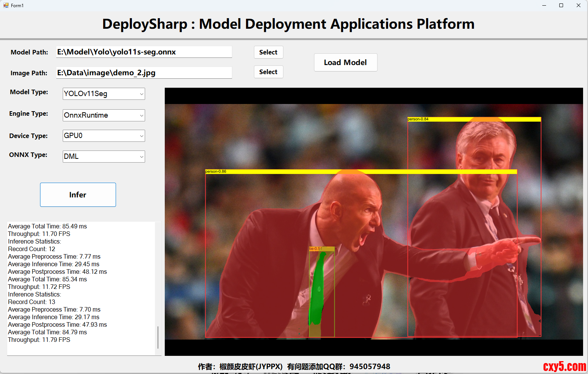Open the Model Type dropdown showing YOLOv11Seg

click(x=104, y=94)
